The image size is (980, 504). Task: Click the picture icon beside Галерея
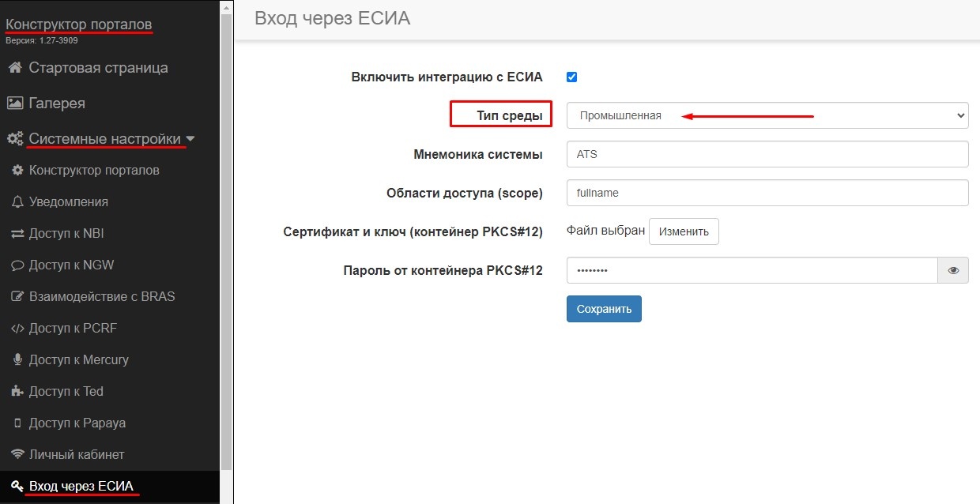click(x=14, y=103)
